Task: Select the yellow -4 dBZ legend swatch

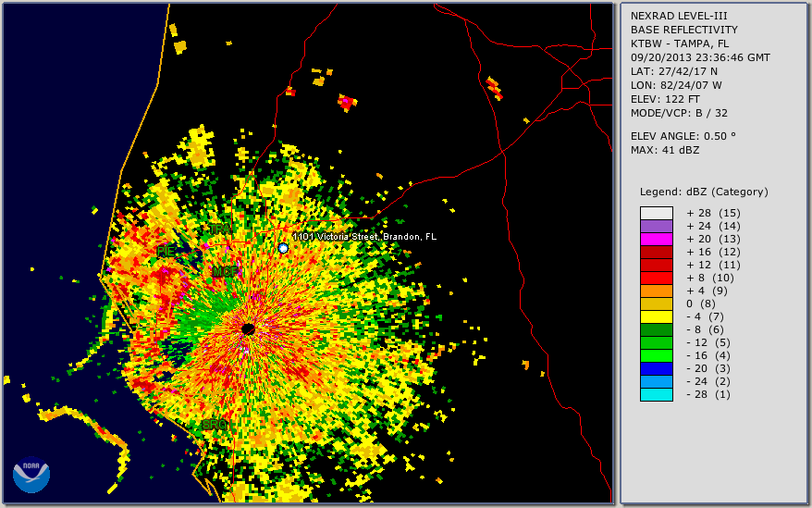Action: pyautogui.click(x=656, y=316)
